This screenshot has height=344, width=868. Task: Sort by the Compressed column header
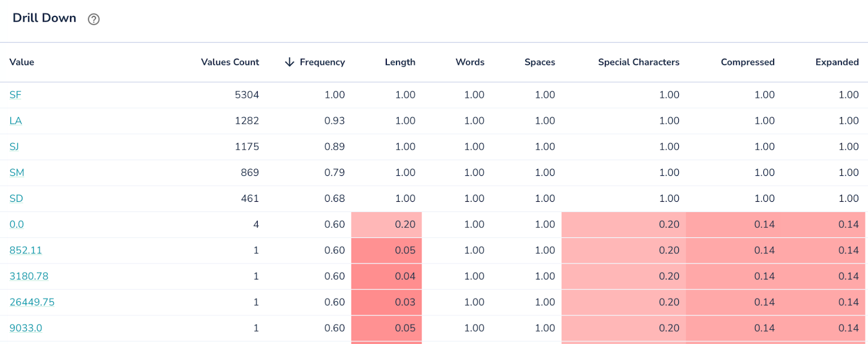(748, 62)
